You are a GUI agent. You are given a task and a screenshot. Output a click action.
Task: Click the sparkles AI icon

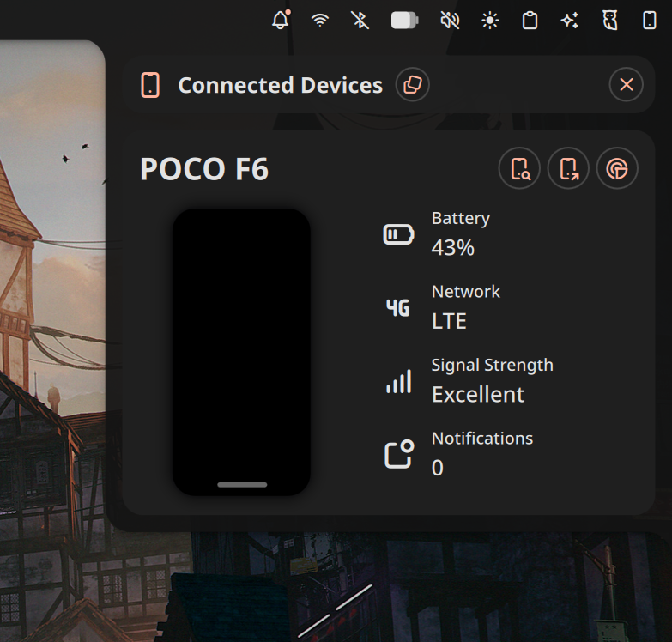pyautogui.click(x=570, y=20)
